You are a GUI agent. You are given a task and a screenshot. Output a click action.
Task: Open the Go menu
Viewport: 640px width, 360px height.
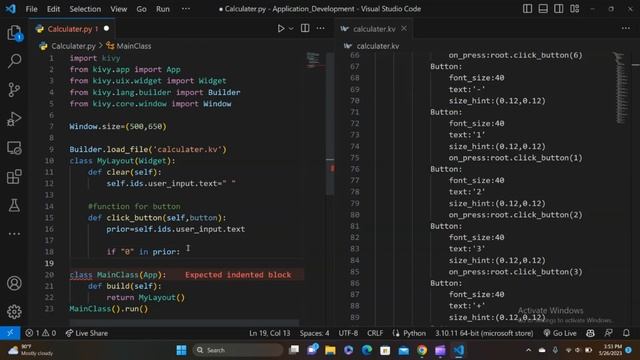tap(141, 9)
